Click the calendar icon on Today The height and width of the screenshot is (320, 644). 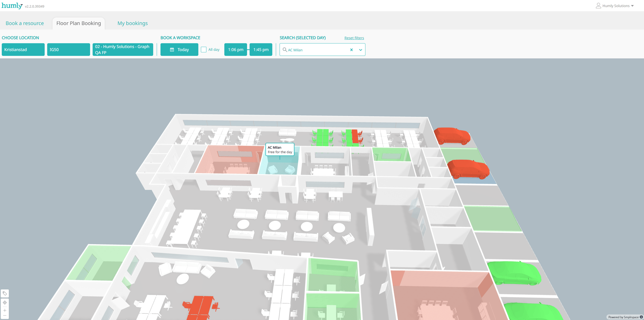(x=172, y=50)
